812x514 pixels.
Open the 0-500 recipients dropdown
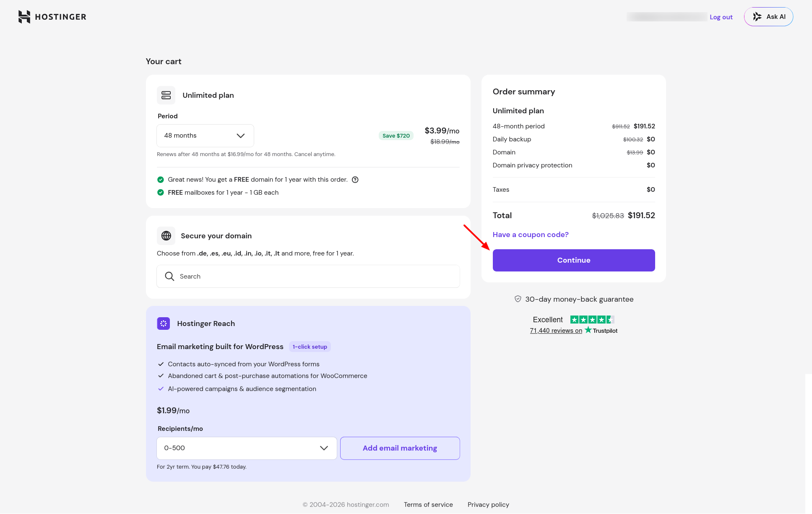coord(247,448)
